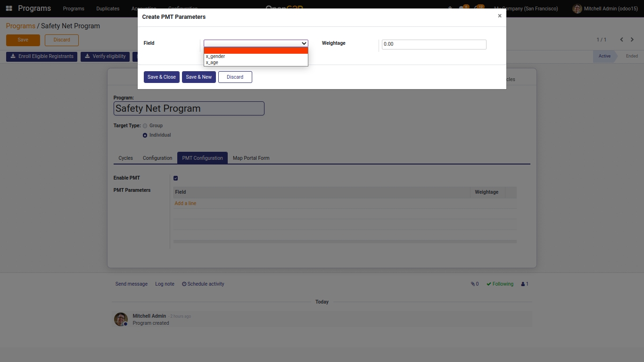This screenshot has width=644, height=362.
Task: Choose x_gender from the Field list
Action: pyautogui.click(x=215, y=56)
